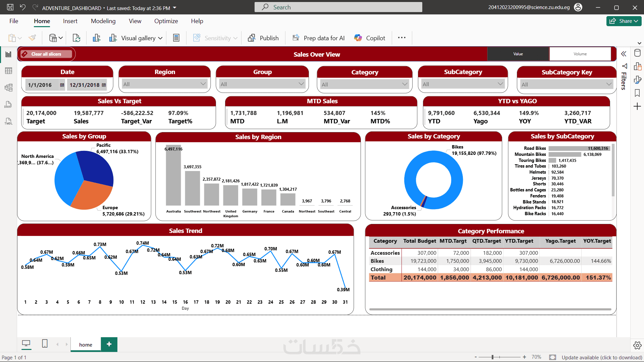The height and width of the screenshot is (362, 644).
Task: Open TMDL view icon in left sidebar
Action: [x=8, y=121]
